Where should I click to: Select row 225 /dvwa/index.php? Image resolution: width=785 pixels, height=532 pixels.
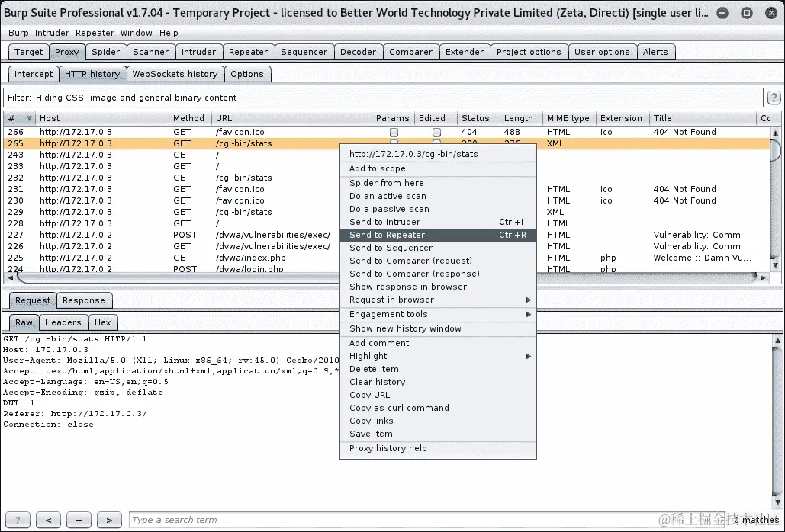click(x=385, y=258)
